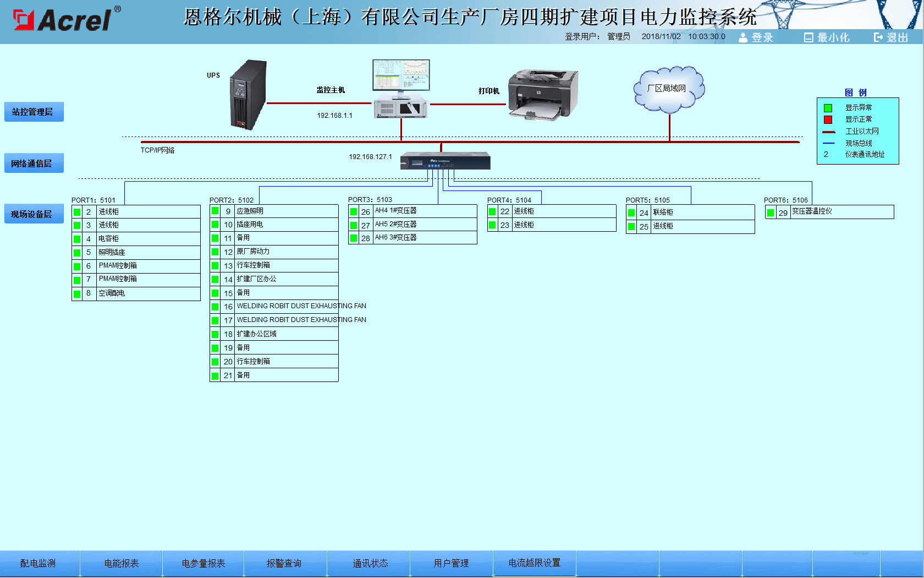Image resolution: width=924 pixels, height=578 pixels.
Task: Click the exit icon in header
Action: (x=878, y=37)
